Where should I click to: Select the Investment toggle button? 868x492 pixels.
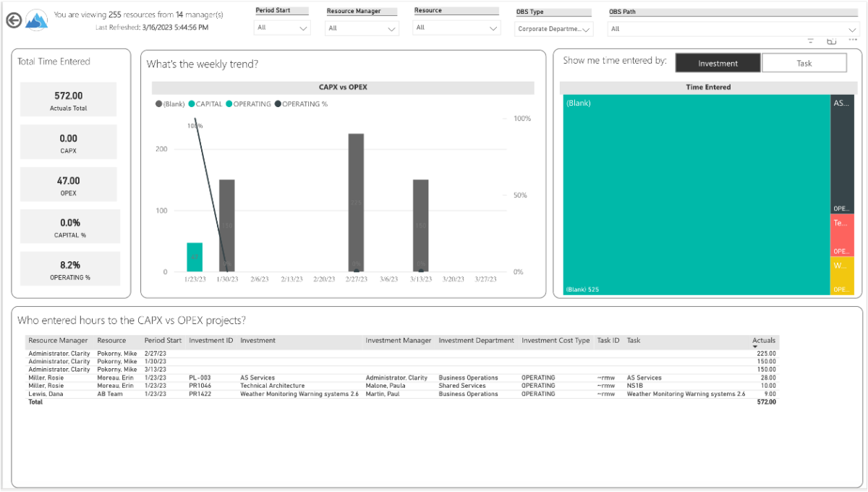718,62
